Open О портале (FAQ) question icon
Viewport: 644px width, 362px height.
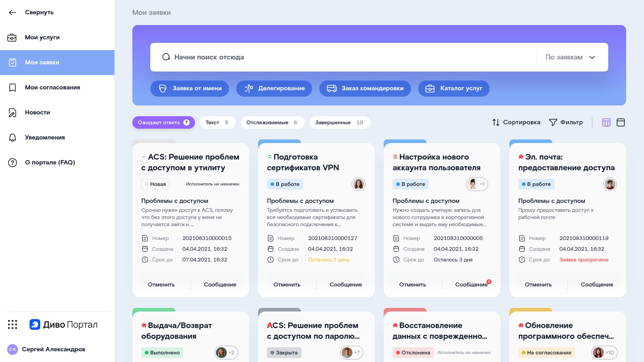coord(13,163)
